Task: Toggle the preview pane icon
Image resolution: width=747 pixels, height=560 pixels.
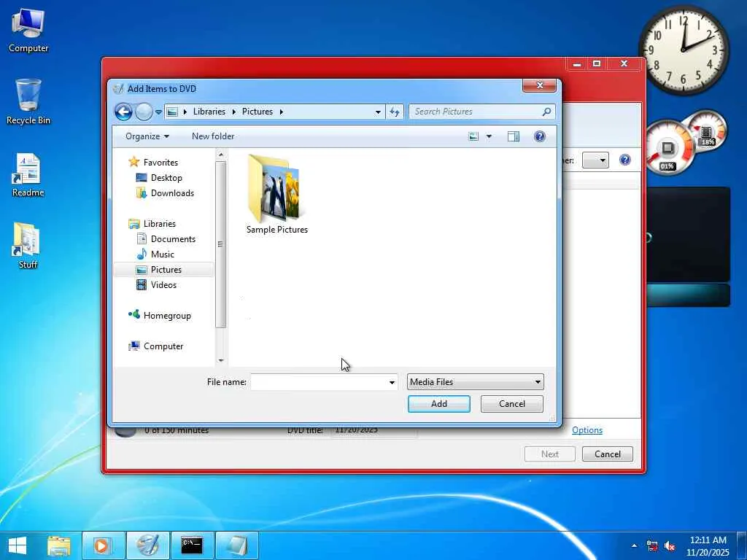Action: coord(513,136)
